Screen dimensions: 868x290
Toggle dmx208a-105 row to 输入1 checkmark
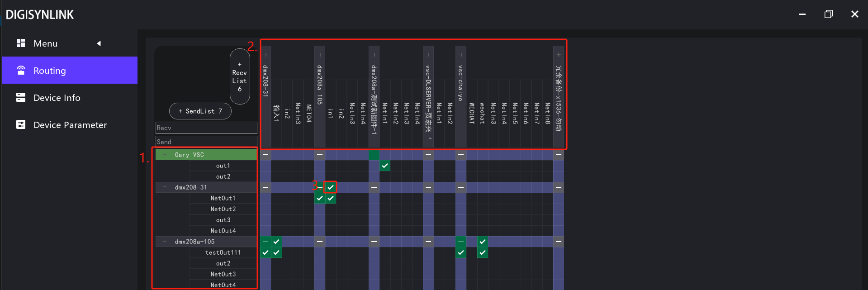(276, 242)
